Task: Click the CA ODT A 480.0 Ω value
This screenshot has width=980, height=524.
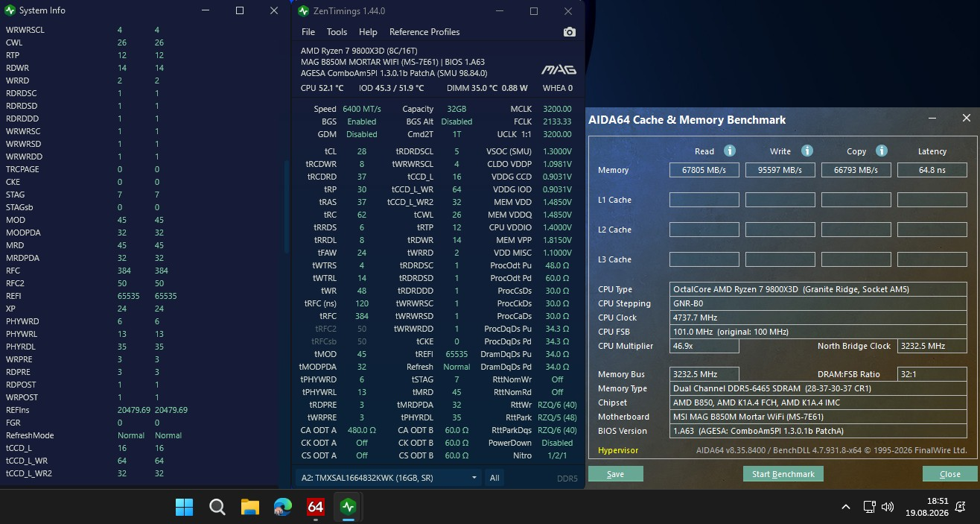Action: coord(361,430)
